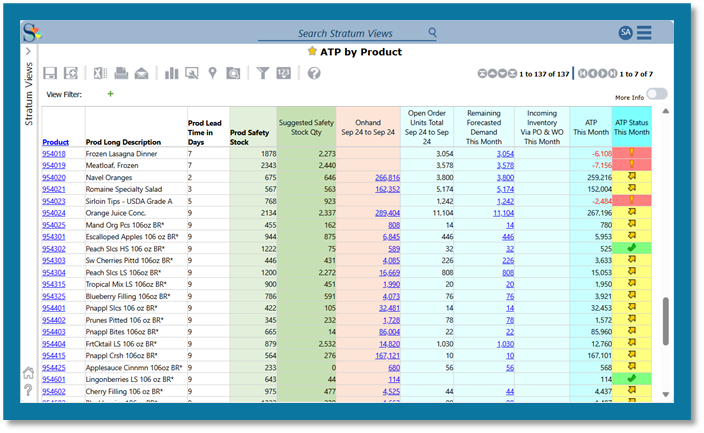Open product 954601 link

pyautogui.click(x=54, y=380)
